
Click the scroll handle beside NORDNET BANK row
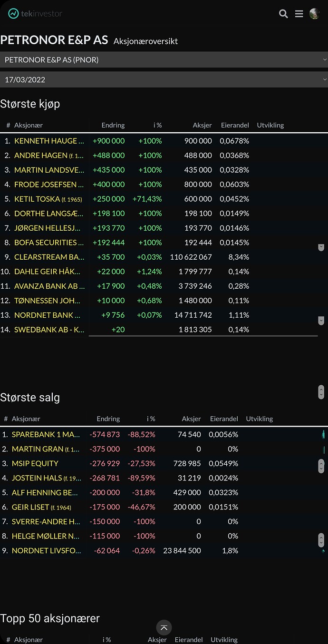tap(321, 321)
